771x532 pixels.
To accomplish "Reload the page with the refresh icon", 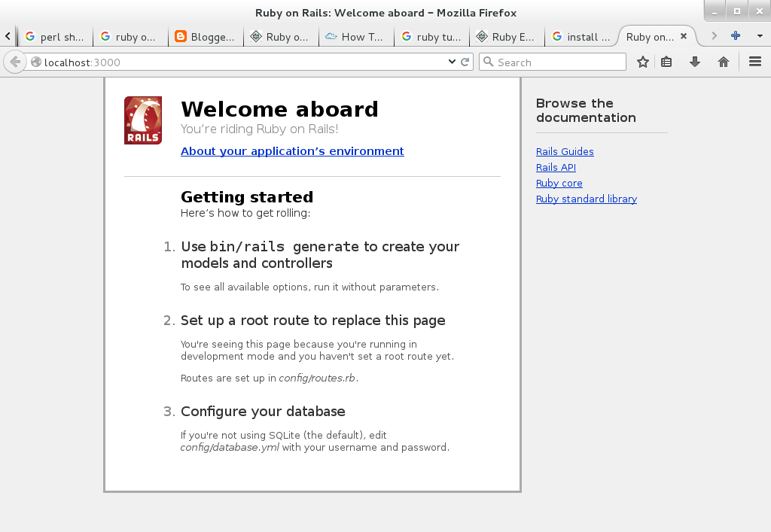I will pyautogui.click(x=465, y=62).
